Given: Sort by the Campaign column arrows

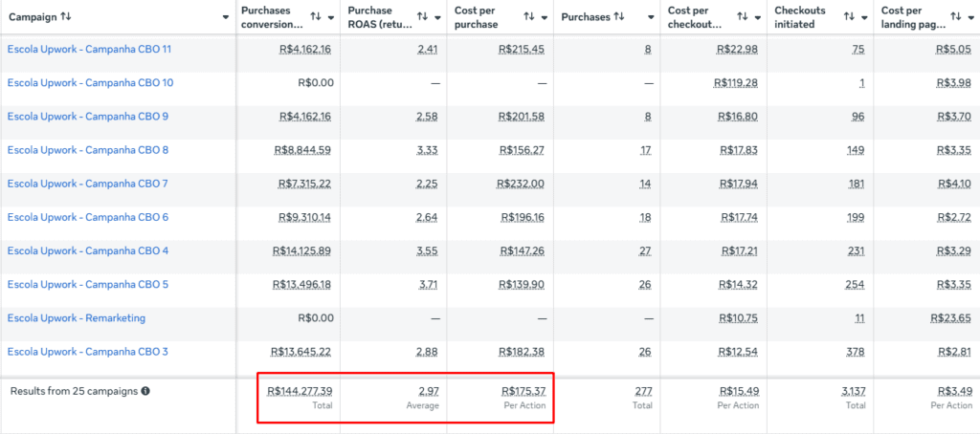Looking at the screenshot, I should 66,17.
